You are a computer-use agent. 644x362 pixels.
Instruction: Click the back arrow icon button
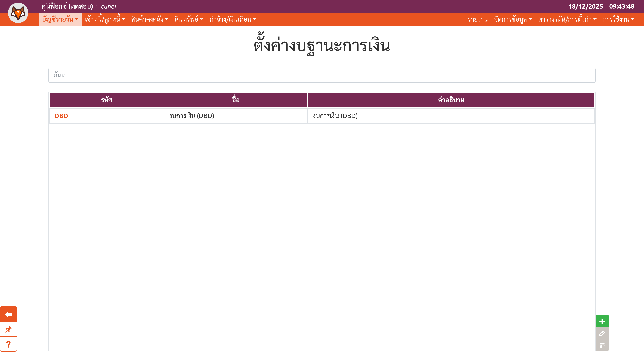[x=8, y=314]
